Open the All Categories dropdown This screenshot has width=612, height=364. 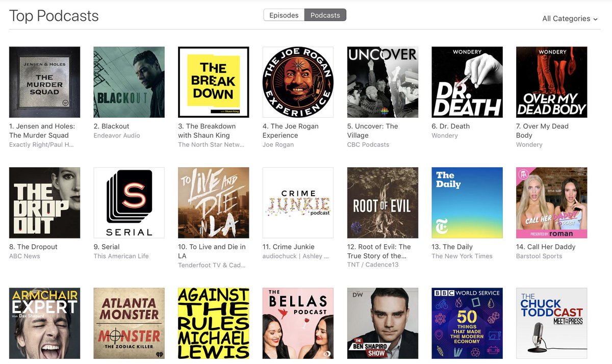(x=570, y=18)
